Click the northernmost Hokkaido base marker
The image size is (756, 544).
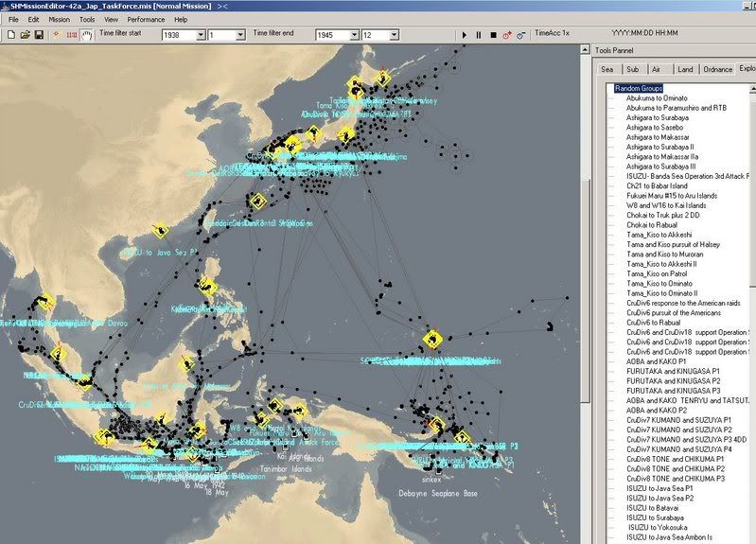click(383, 79)
